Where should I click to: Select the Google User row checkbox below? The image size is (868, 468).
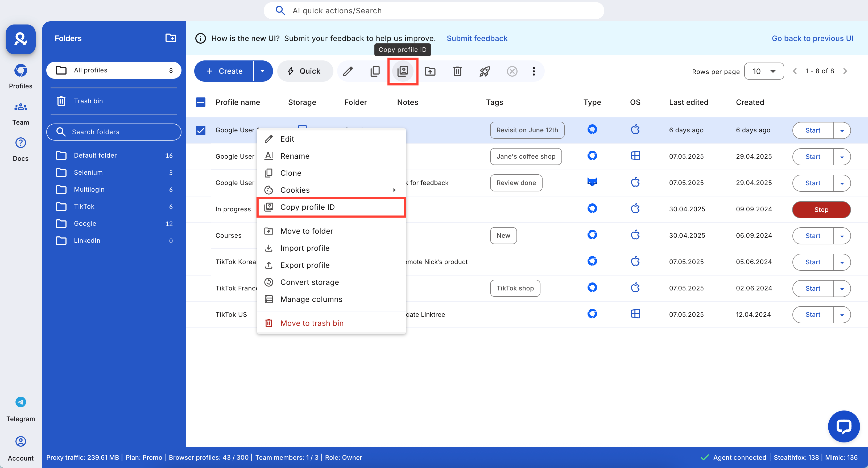coord(201,157)
